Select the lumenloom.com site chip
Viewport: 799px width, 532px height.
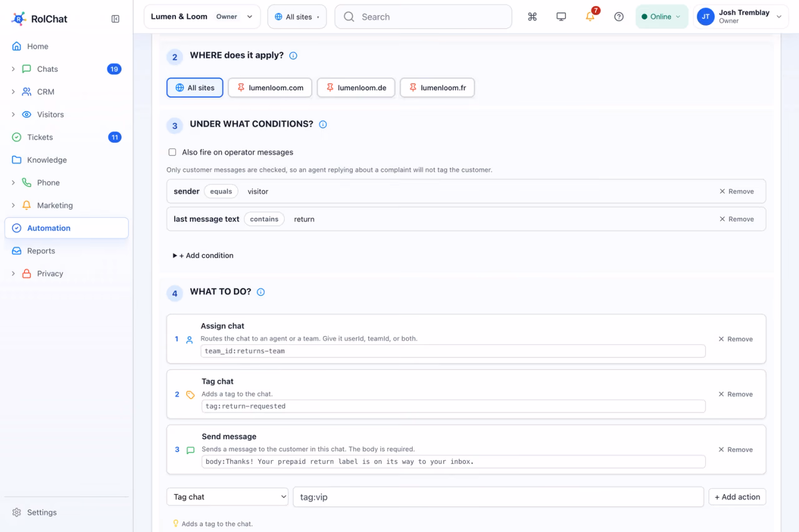click(x=270, y=88)
